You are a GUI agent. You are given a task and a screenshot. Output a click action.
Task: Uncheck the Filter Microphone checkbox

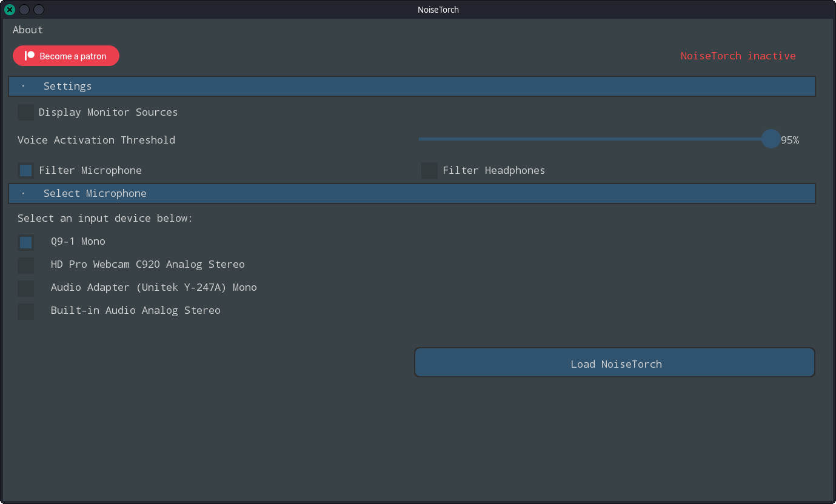click(x=25, y=170)
